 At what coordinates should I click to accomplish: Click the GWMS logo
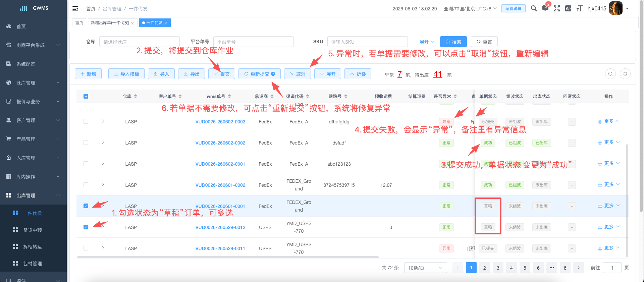34,8
